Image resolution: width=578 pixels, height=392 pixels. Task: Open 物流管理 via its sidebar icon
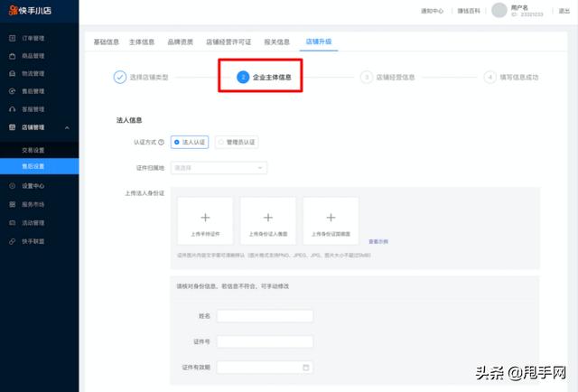(x=12, y=74)
